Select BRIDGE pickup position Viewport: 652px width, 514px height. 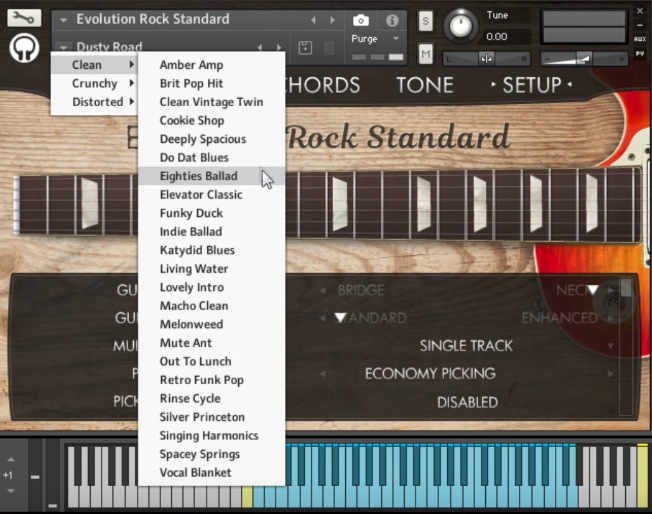pos(361,290)
